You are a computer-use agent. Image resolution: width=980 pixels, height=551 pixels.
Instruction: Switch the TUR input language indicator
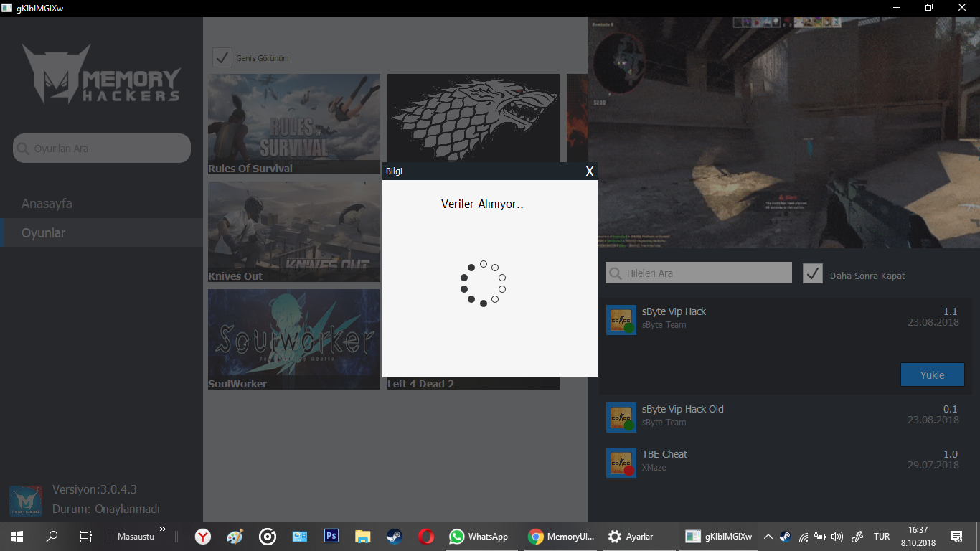pyautogui.click(x=882, y=537)
